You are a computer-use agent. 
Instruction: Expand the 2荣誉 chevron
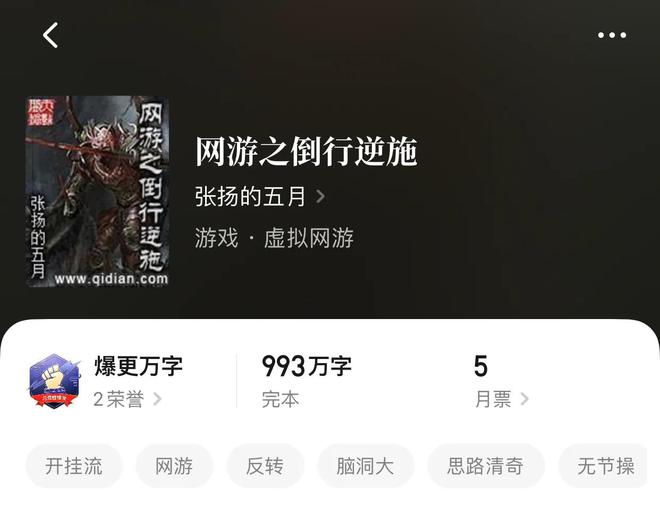pyautogui.click(x=157, y=399)
